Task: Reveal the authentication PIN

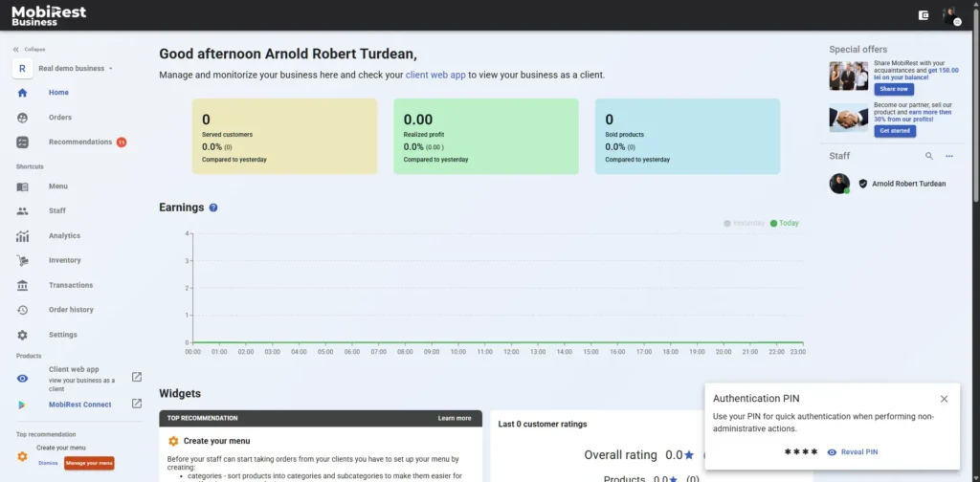Action: click(853, 451)
